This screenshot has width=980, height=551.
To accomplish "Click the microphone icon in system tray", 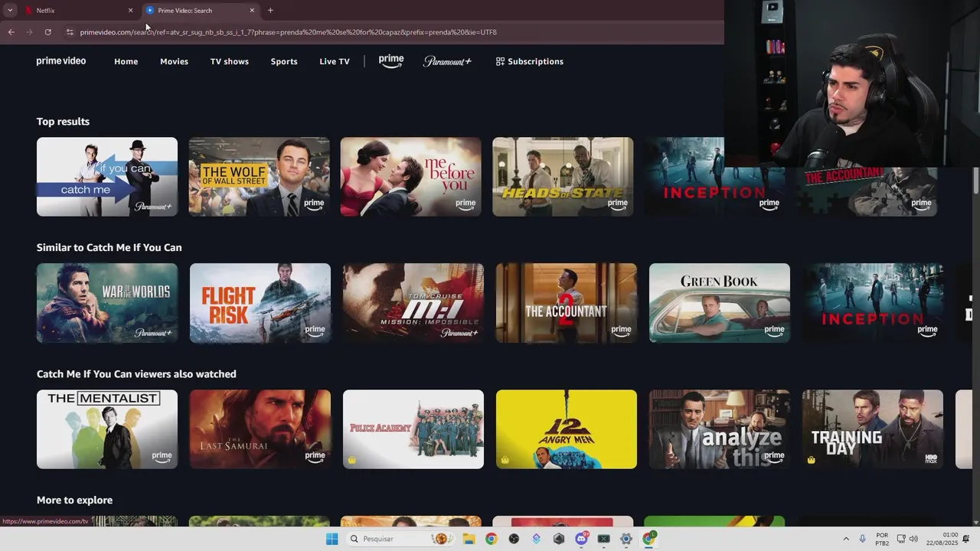I will tap(863, 539).
